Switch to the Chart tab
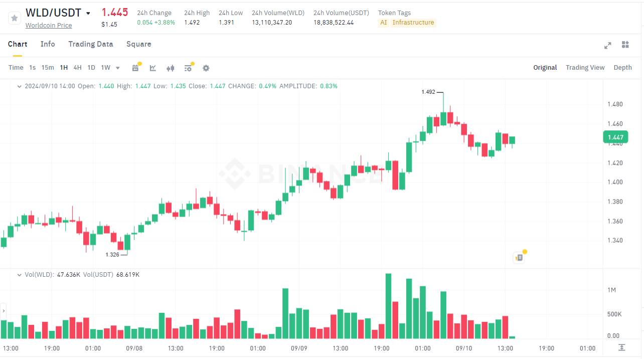The width and height of the screenshot is (644, 359). point(18,44)
